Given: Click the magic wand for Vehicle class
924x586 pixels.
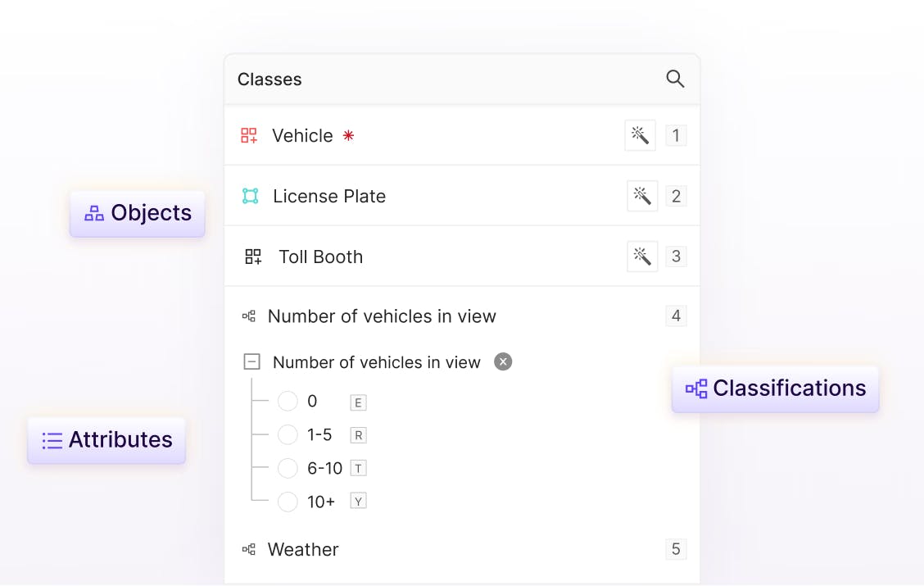Looking at the screenshot, I should click(x=641, y=135).
